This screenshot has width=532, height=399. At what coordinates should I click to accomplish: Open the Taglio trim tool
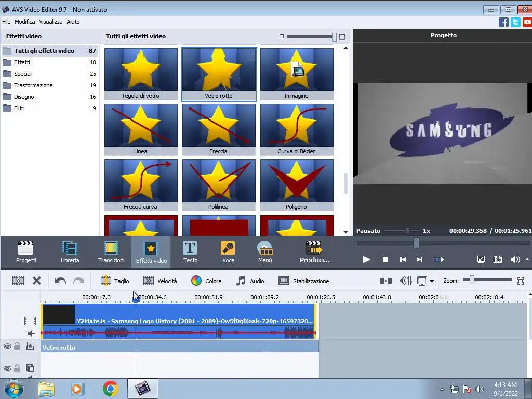pos(115,281)
